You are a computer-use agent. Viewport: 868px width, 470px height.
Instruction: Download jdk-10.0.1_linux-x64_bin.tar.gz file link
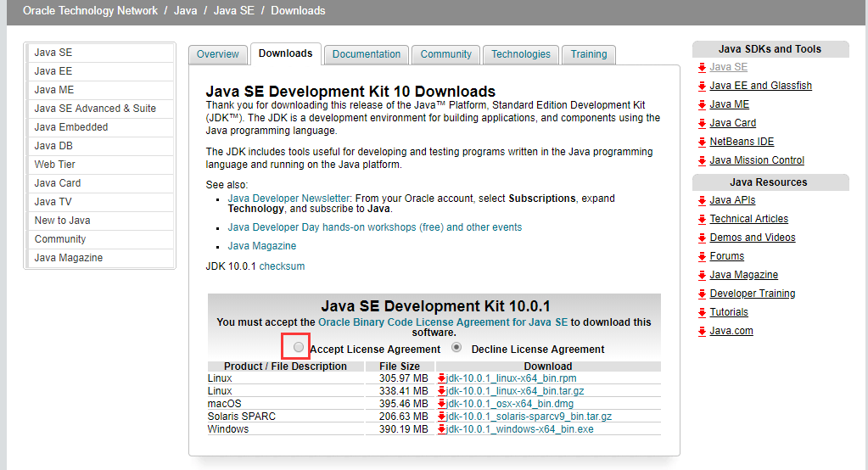click(x=515, y=391)
